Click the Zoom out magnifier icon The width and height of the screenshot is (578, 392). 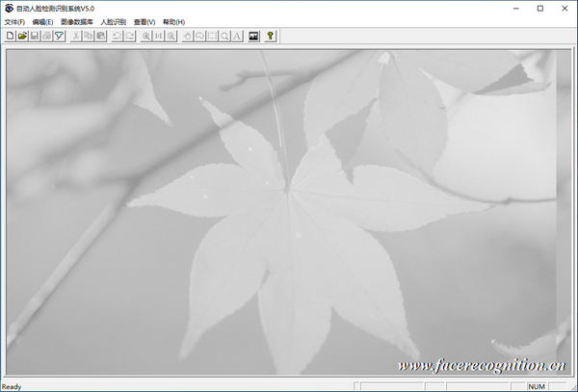tap(171, 36)
